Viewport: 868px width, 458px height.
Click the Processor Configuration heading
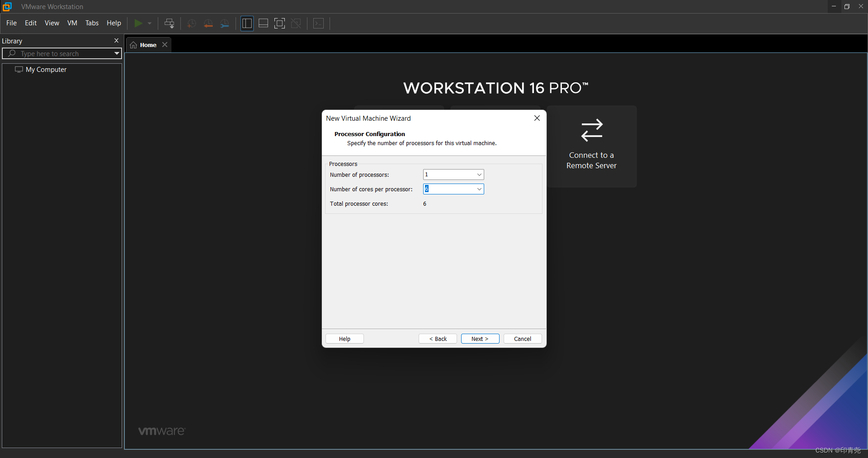pyautogui.click(x=370, y=134)
